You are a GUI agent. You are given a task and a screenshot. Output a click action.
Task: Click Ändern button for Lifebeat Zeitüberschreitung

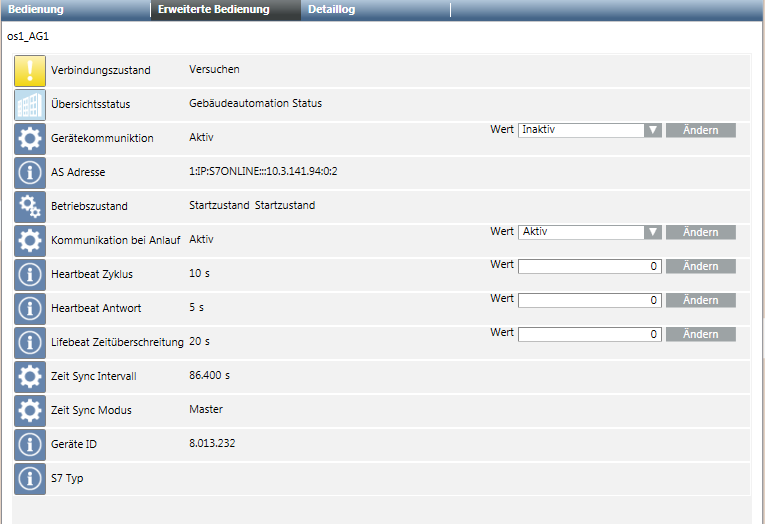pyautogui.click(x=700, y=334)
